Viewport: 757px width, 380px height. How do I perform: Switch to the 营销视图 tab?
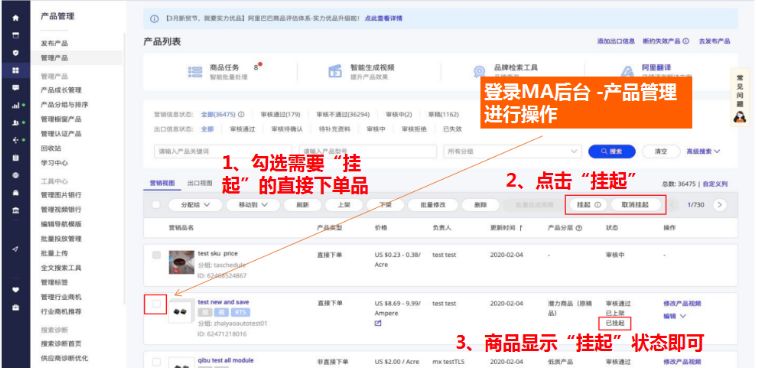pyautogui.click(x=162, y=183)
